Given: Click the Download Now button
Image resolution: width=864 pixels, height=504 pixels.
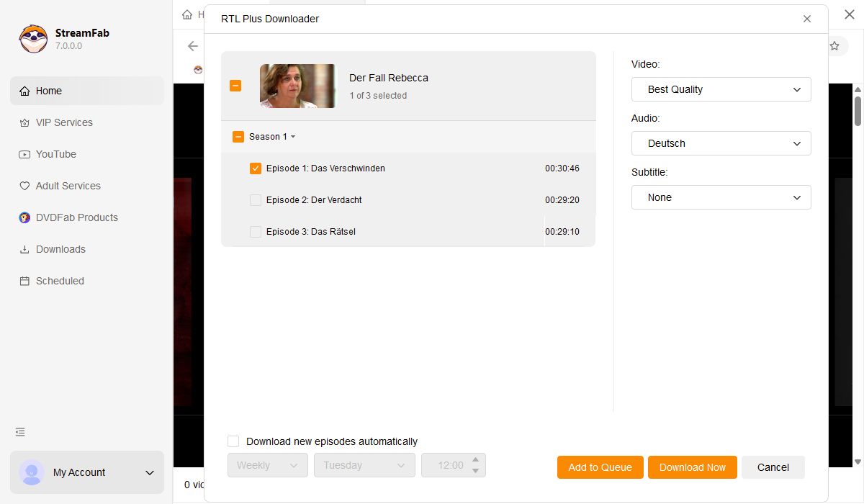Looking at the screenshot, I should (692, 467).
